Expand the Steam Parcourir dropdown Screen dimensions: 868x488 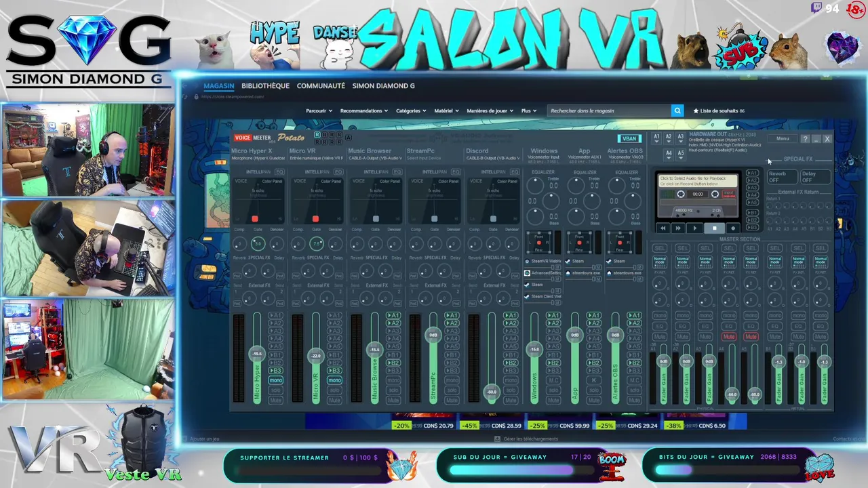click(319, 110)
